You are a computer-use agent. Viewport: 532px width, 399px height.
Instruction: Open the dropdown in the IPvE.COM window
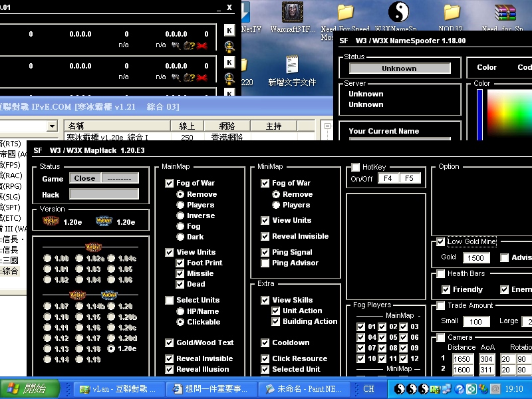(x=52, y=126)
